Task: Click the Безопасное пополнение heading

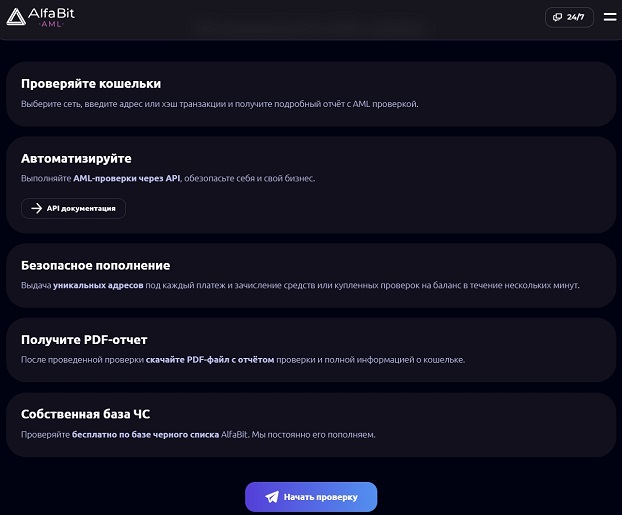Action: pos(95,266)
